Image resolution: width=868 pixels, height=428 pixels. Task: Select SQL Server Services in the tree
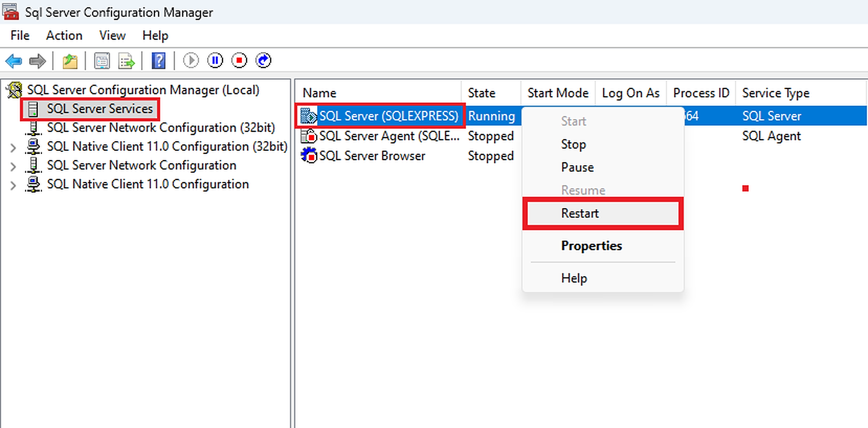tap(100, 109)
